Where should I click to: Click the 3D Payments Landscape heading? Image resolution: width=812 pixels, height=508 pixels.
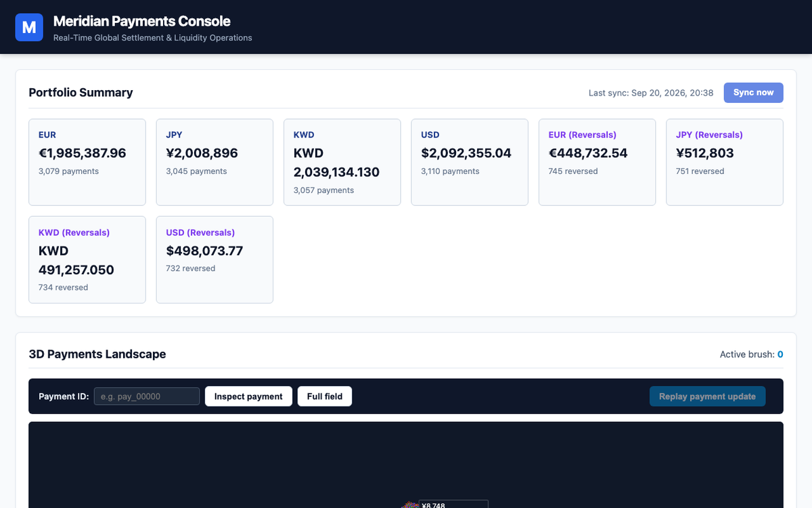coord(97,354)
